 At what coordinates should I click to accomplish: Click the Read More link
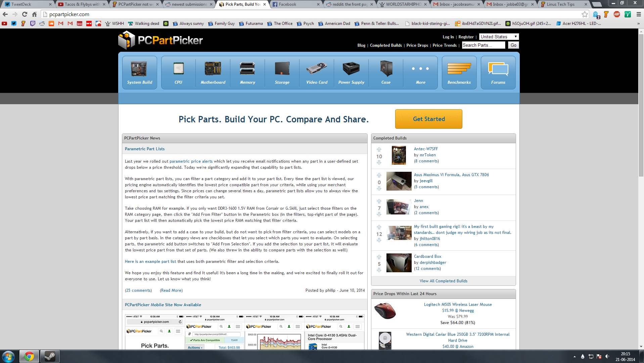pyautogui.click(x=171, y=290)
